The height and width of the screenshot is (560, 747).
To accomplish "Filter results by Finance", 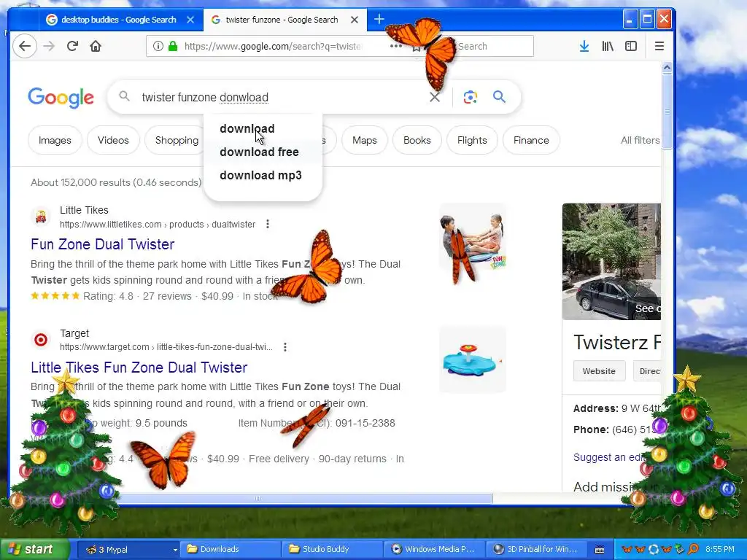I will pos(531,140).
